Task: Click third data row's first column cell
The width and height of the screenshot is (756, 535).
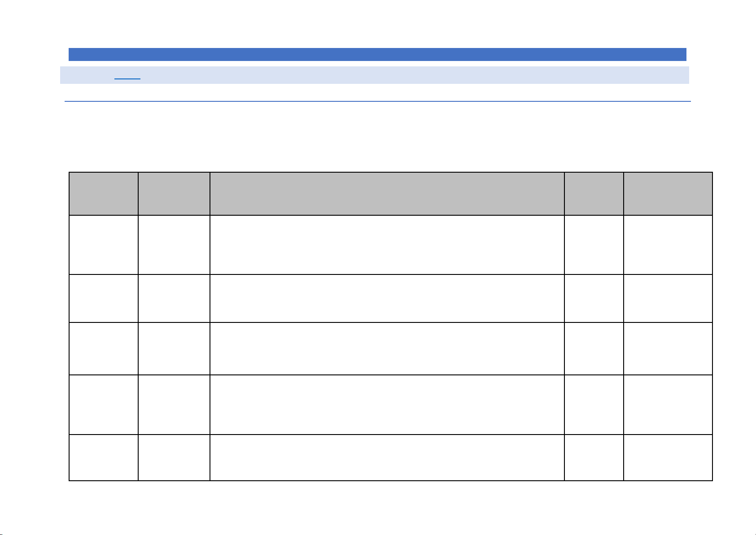Action: (x=103, y=348)
